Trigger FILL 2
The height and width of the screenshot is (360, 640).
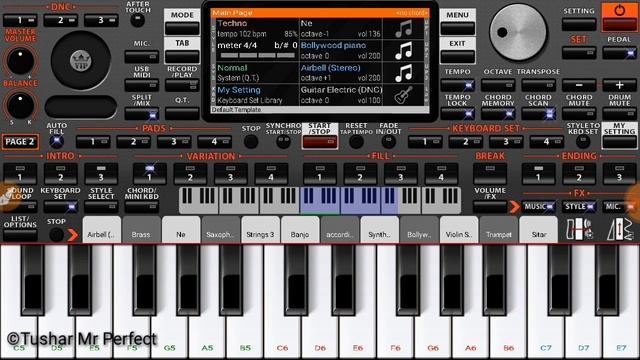pos(360,173)
